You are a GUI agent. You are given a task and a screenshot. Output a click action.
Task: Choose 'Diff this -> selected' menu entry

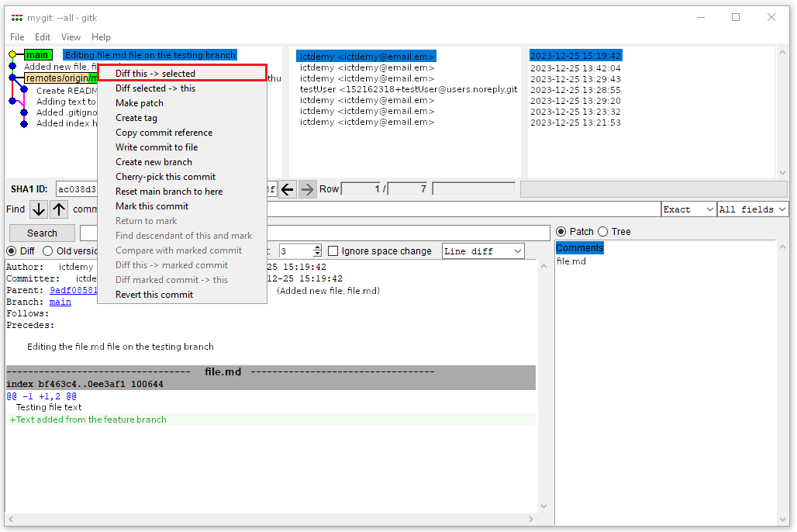[x=155, y=74]
